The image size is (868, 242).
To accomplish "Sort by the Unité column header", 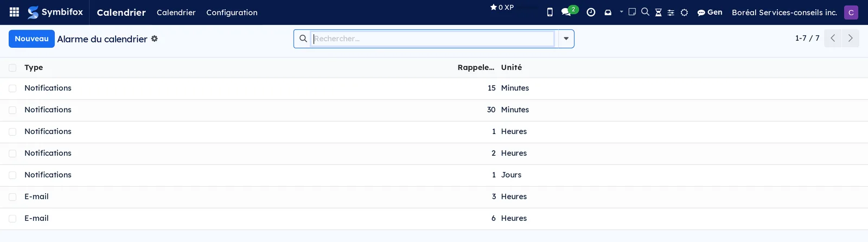I will pyautogui.click(x=512, y=67).
